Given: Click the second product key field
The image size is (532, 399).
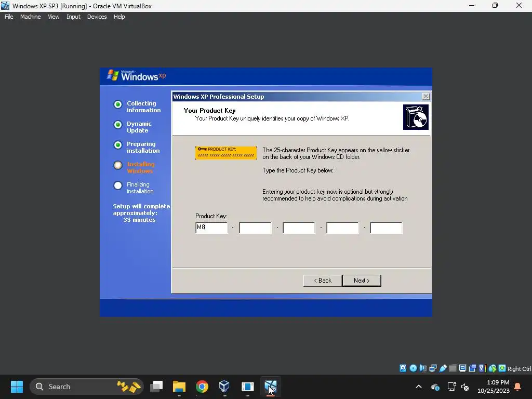Looking at the screenshot, I should pos(255,228).
